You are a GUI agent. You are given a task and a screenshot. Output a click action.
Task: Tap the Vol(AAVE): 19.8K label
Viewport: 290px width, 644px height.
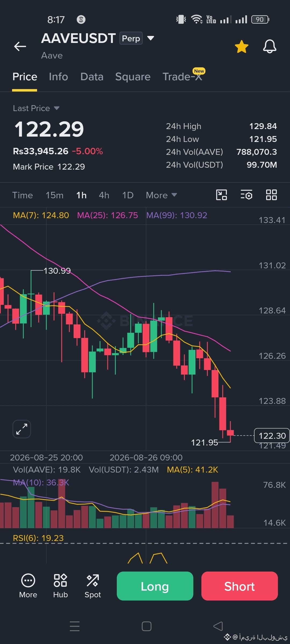pyautogui.click(x=47, y=470)
